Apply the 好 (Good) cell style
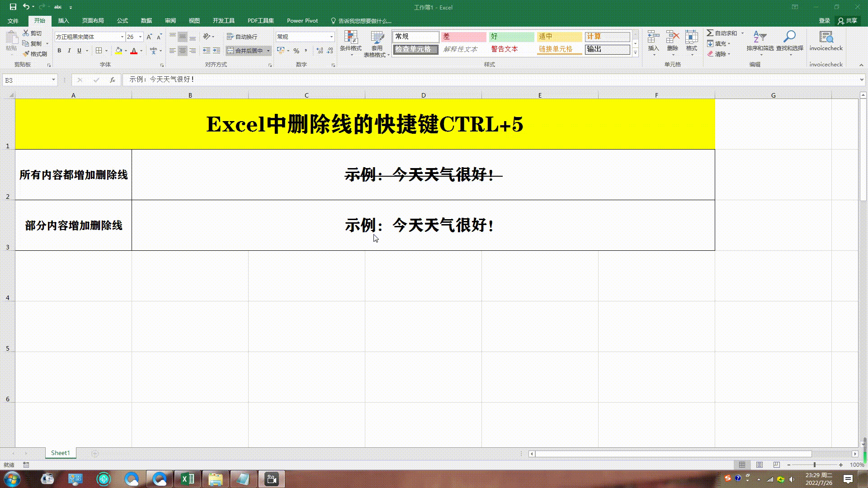The height and width of the screenshot is (488, 868). [511, 37]
